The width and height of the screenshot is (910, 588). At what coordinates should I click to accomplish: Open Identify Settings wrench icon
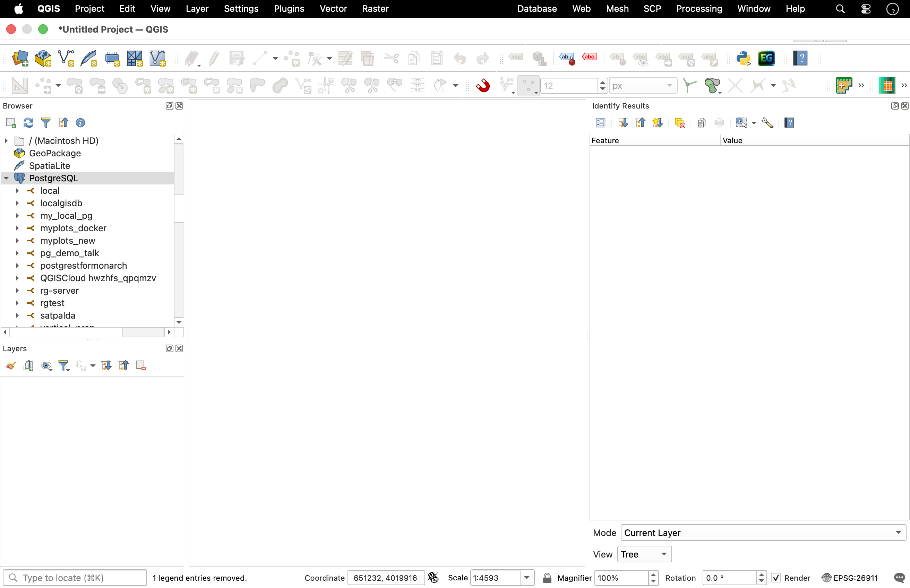click(767, 123)
